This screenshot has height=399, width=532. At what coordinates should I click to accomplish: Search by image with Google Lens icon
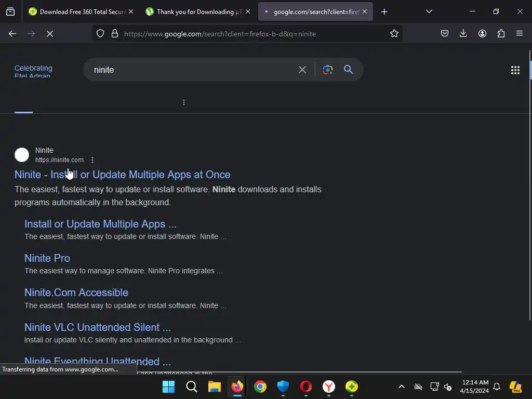(328, 70)
